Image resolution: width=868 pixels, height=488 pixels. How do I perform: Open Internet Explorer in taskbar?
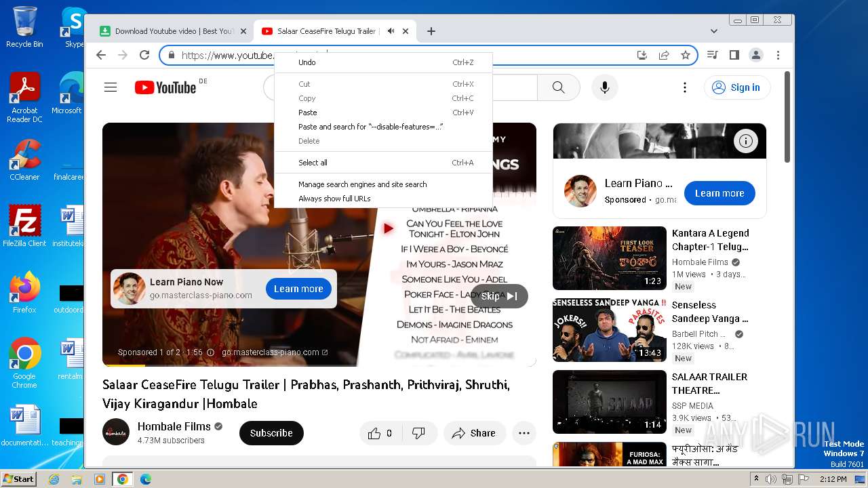[54, 479]
